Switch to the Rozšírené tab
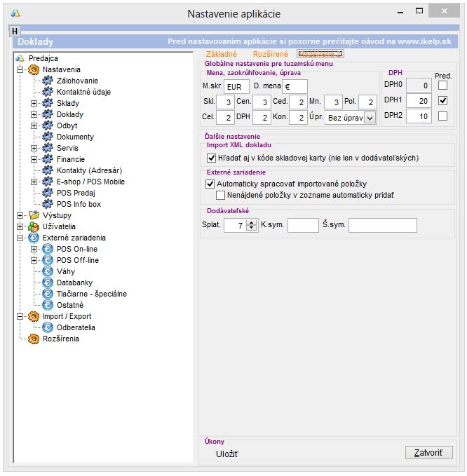Screen dimensions: 467x476 [270, 54]
